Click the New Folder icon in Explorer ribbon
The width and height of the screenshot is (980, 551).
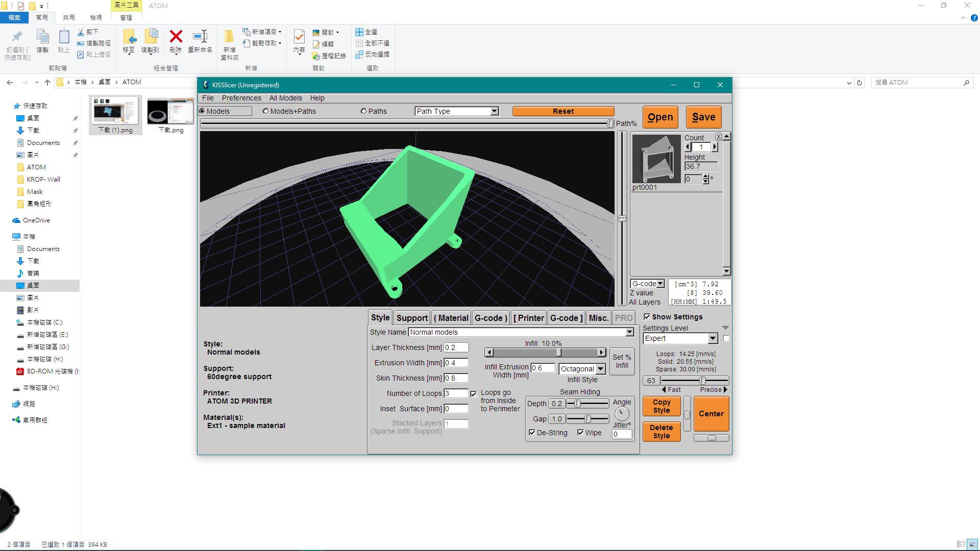(229, 37)
